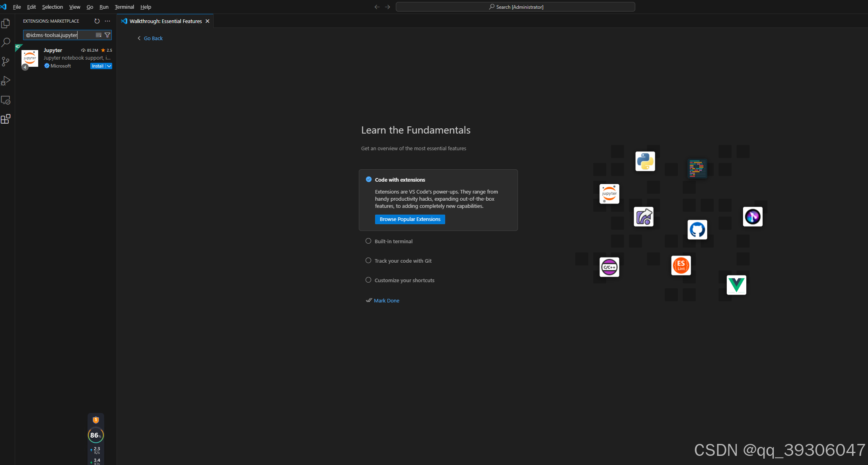The height and width of the screenshot is (465, 868).
Task: Navigate back with the left arrow
Action: pyautogui.click(x=377, y=7)
